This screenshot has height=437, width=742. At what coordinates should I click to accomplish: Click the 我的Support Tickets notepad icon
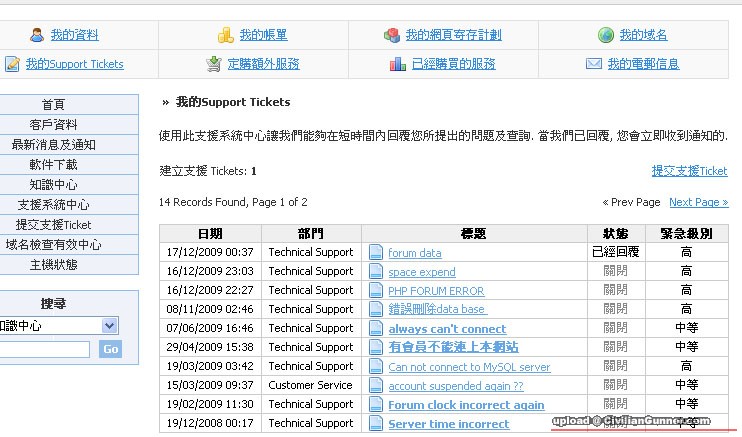coord(12,64)
